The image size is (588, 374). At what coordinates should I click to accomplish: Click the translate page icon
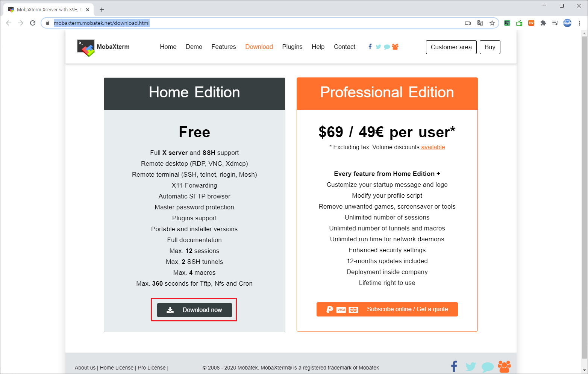[480, 23]
